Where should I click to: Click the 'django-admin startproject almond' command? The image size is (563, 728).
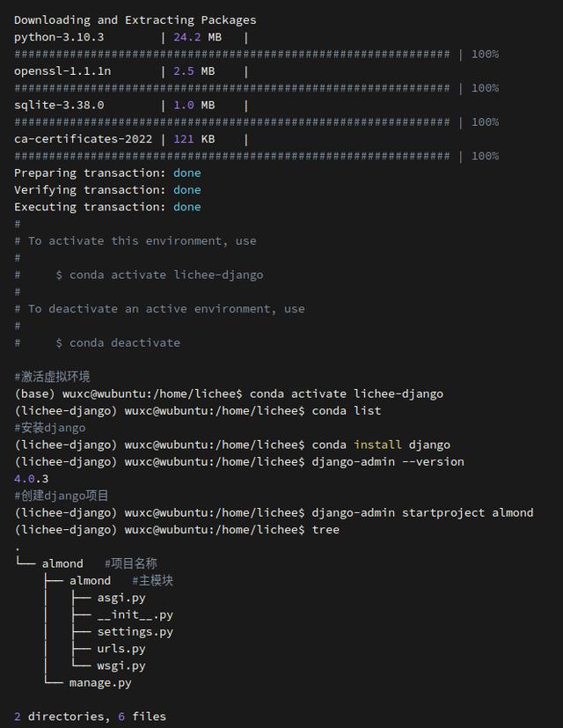pos(422,512)
